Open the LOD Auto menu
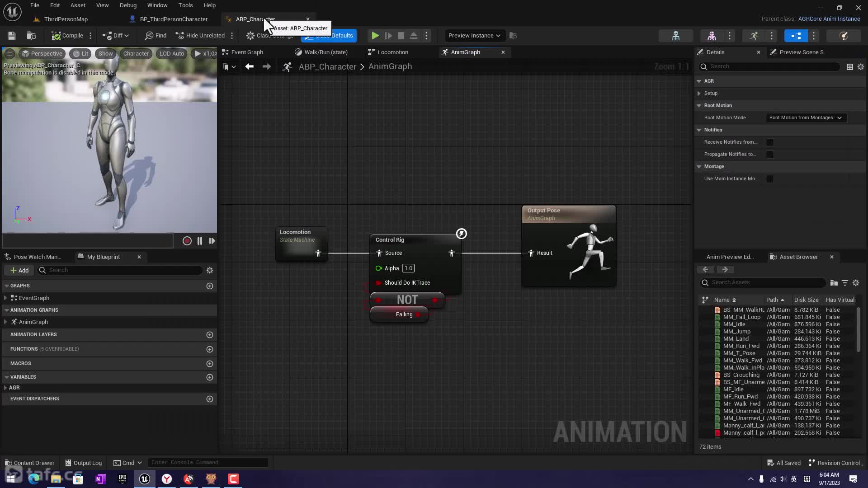 coord(171,54)
